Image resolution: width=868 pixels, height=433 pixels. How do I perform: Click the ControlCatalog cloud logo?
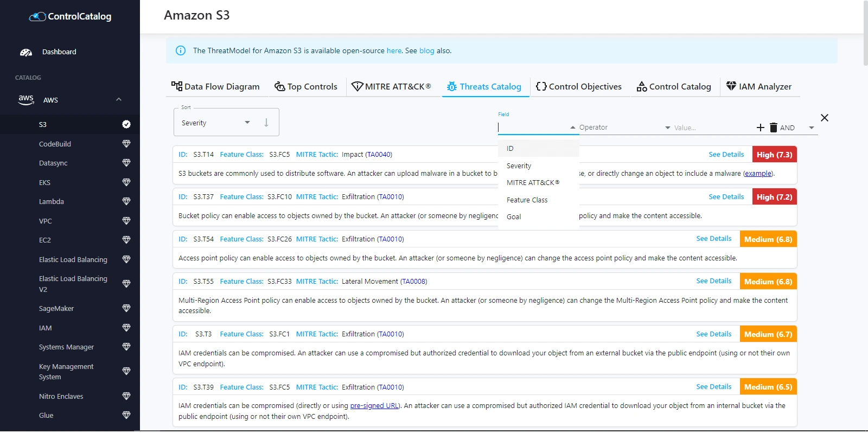[37, 16]
